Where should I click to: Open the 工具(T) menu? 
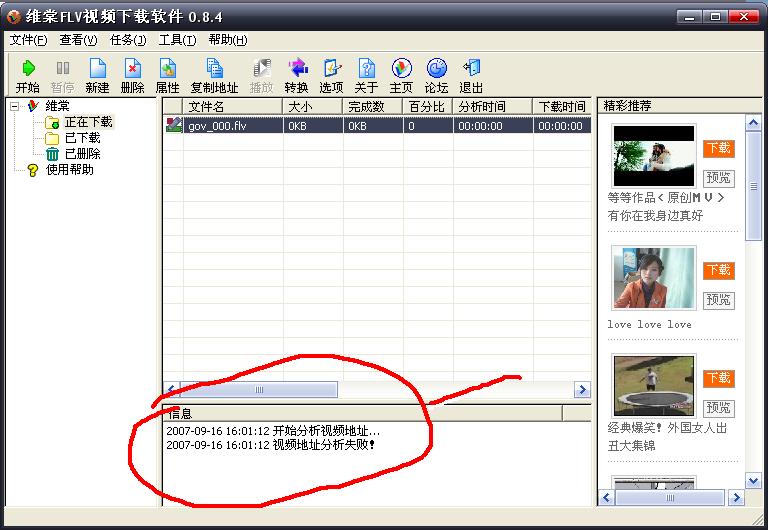177,40
